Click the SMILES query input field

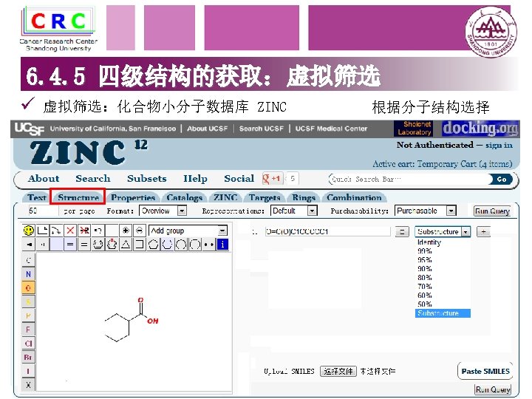click(328, 231)
